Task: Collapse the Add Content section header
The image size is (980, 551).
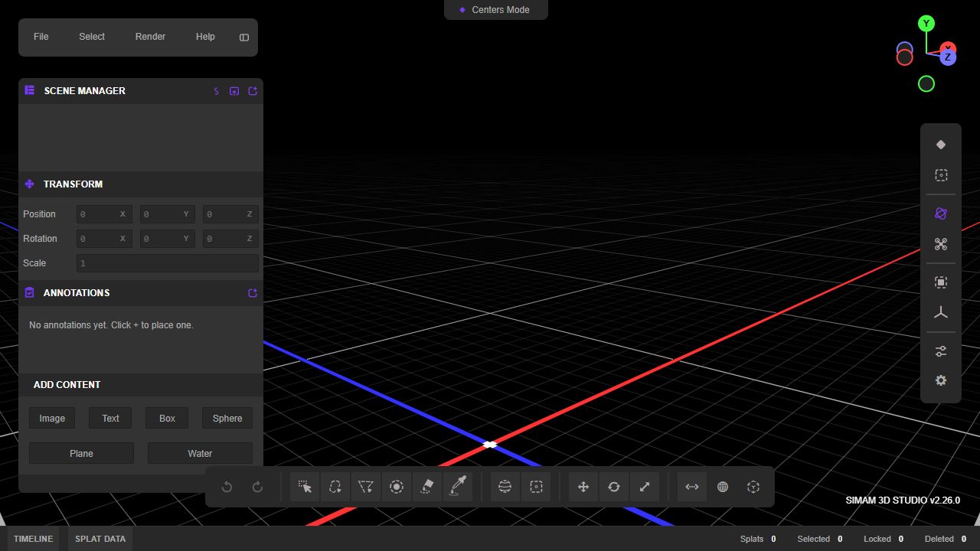Action: pyautogui.click(x=141, y=385)
